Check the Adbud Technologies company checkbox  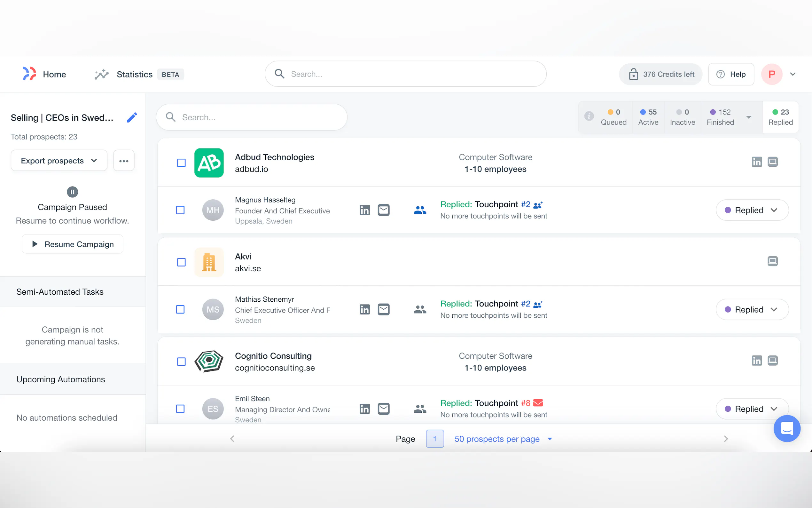(181, 163)
